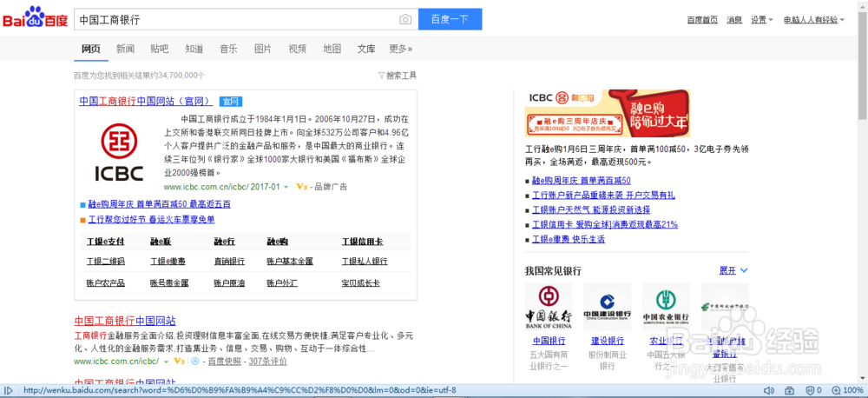Click the 品牌广告 label in first result
Screen dimensions: 868x398
331,187
